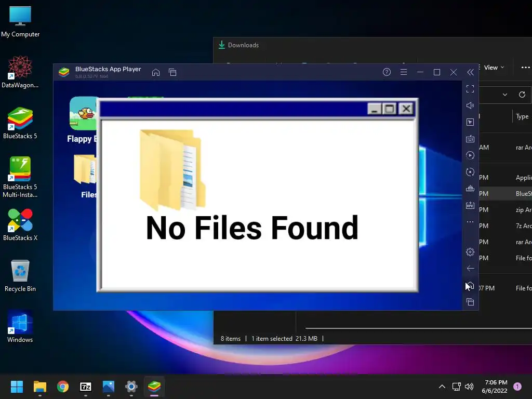Select the My Computer desktop icon
The height and width of the screenshot is (399, 532).
pyautogui.click(x=20, y=21)
